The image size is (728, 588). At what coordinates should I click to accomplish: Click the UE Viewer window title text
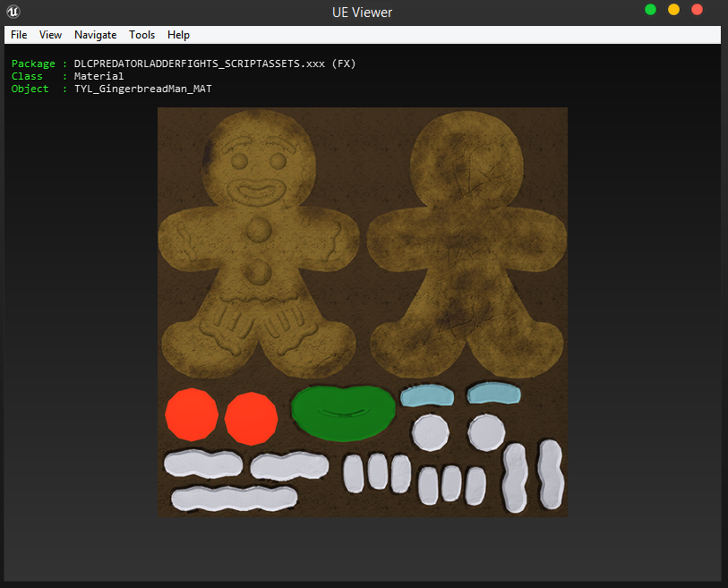pyautogui.click(x=362, y=12)
